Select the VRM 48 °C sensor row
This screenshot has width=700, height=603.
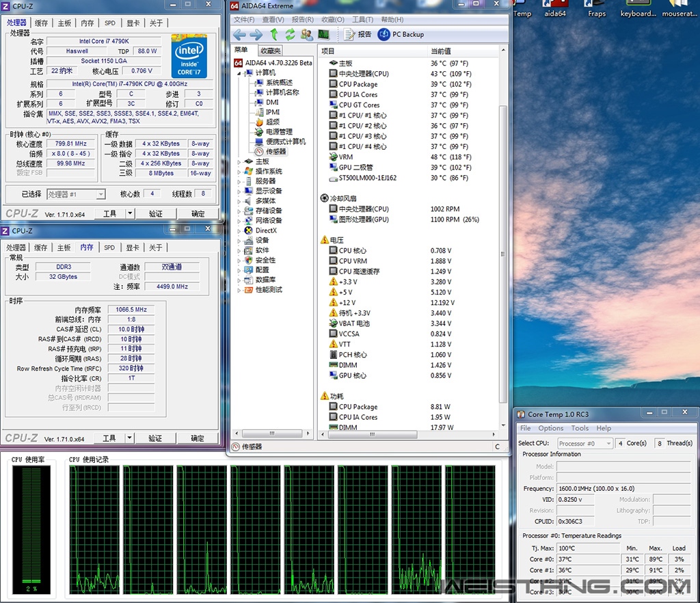click(x=409, y=157)
